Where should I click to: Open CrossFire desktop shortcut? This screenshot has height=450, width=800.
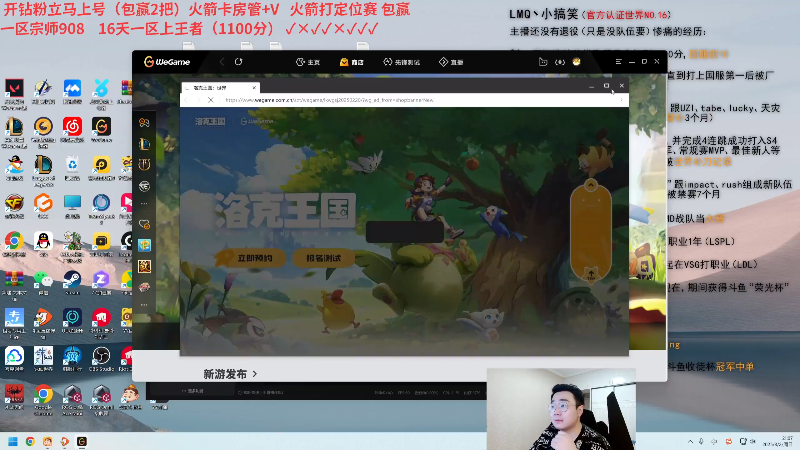click(x=14, y=206)
